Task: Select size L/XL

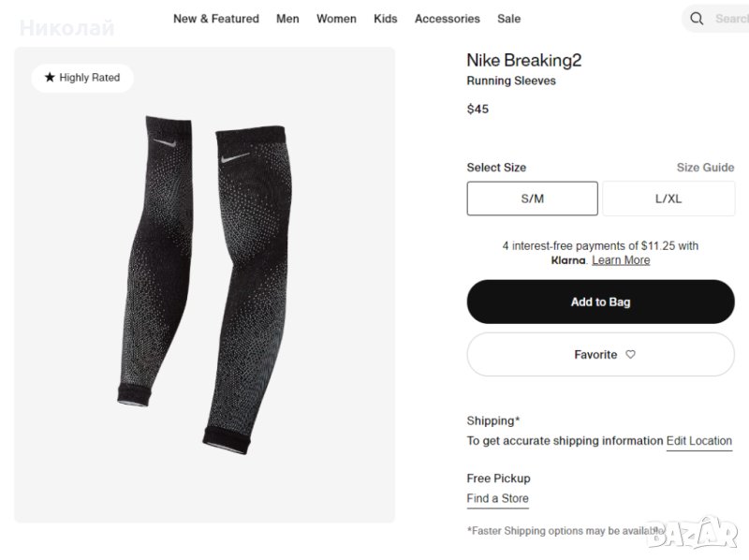Action: [x=668, y=199]
